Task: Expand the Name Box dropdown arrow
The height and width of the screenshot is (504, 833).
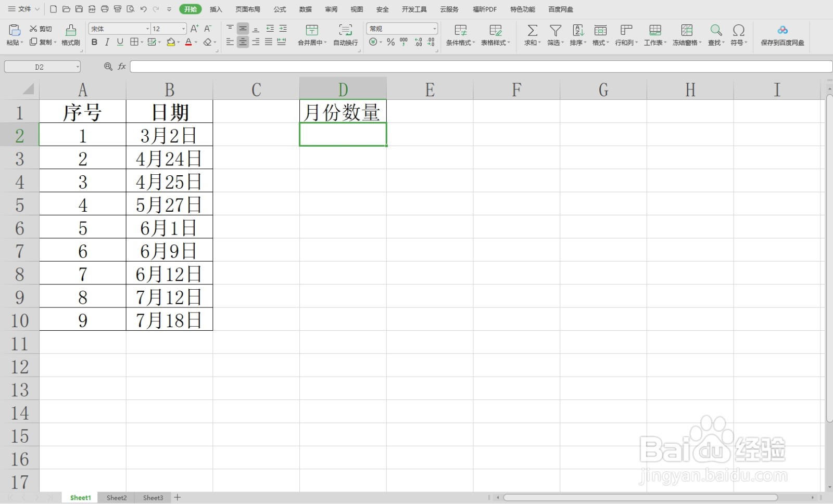Action: (78, 67)
